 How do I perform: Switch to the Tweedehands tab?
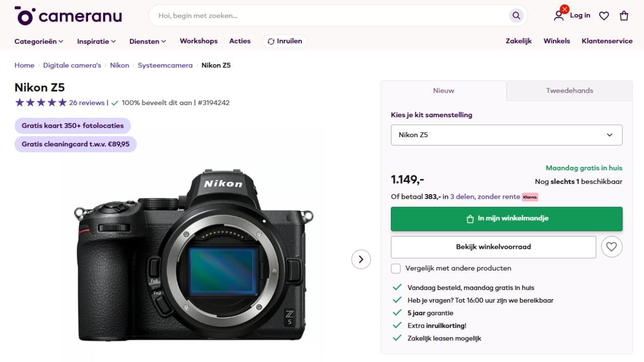[570, 91]
